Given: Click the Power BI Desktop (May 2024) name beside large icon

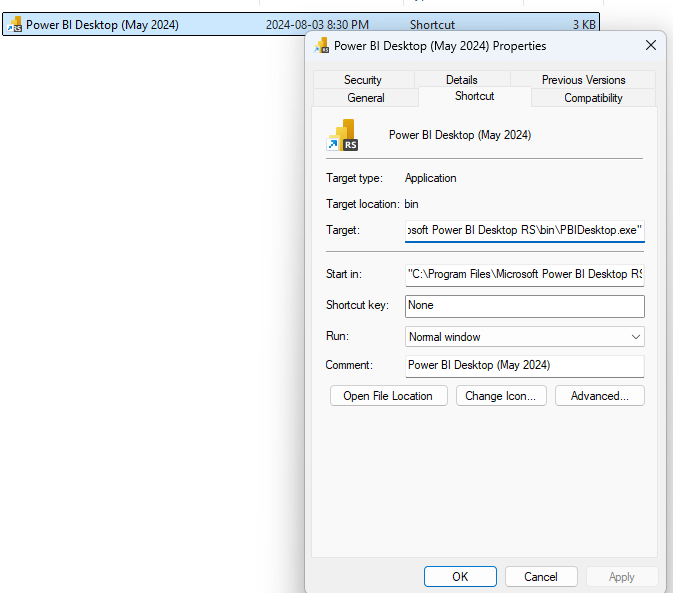Looking at the screenshot, I should [x=460, y=135].
